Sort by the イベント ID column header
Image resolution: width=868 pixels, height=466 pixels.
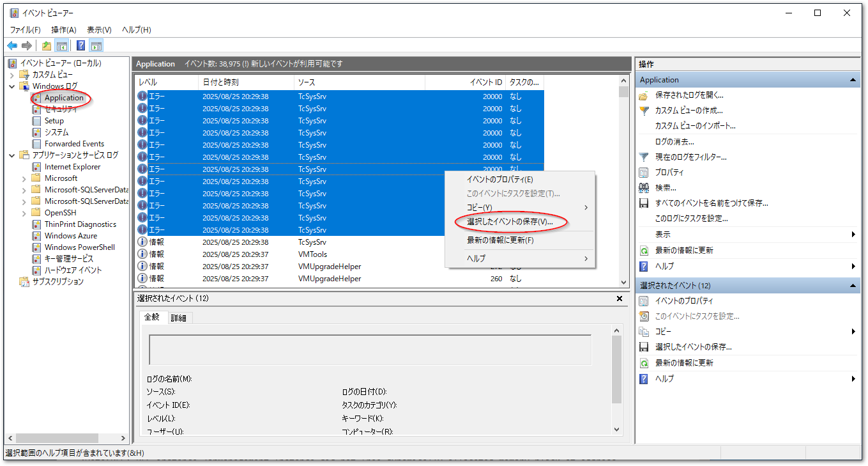tap(465, 82)
